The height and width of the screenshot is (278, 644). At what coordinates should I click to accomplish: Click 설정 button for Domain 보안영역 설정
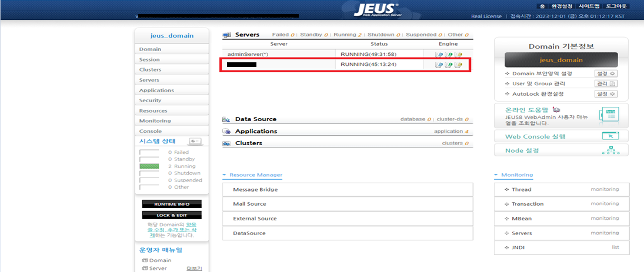[606, 74]
